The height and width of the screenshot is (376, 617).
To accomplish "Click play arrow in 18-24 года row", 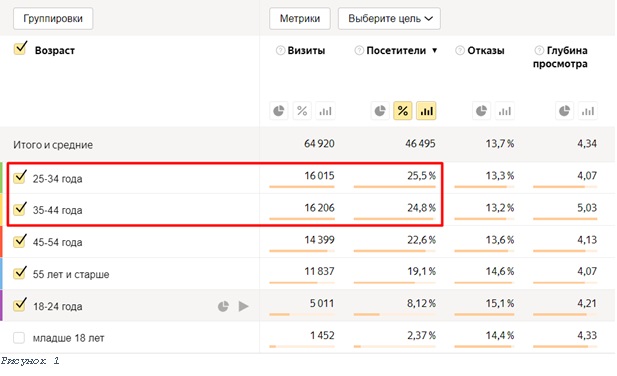I will [x=244, y=306].
